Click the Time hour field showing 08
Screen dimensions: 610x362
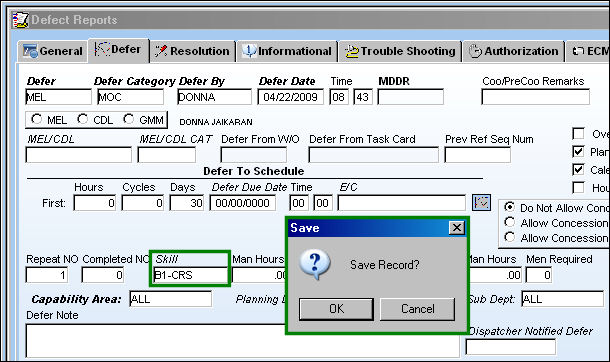pyautogui.click(x=338, y=97)
